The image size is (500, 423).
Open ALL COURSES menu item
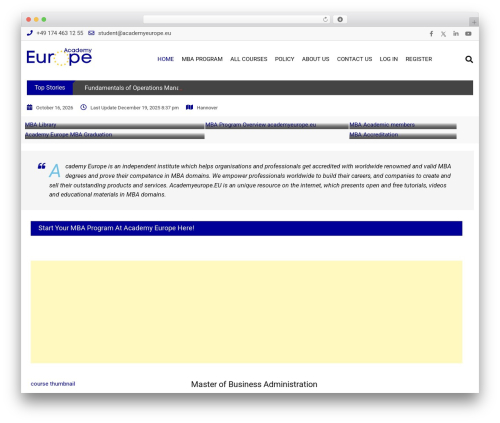tap(249, 59)
